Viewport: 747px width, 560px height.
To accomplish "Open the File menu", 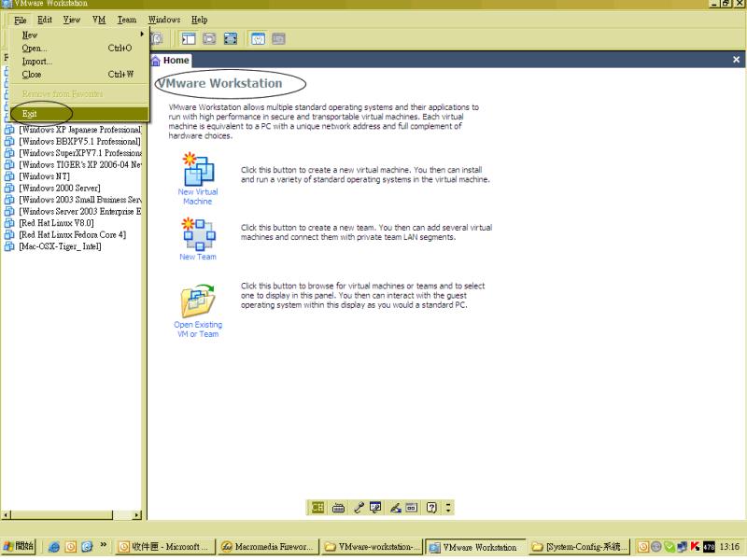I will pyautogui.click(x=20, y=20).
